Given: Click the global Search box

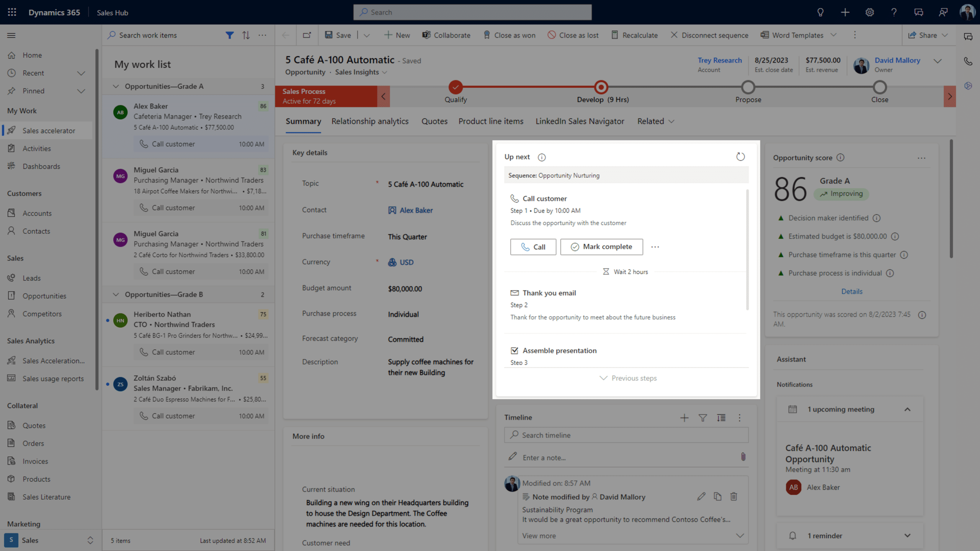Looking at the screenshot, I should click(472, 12).
